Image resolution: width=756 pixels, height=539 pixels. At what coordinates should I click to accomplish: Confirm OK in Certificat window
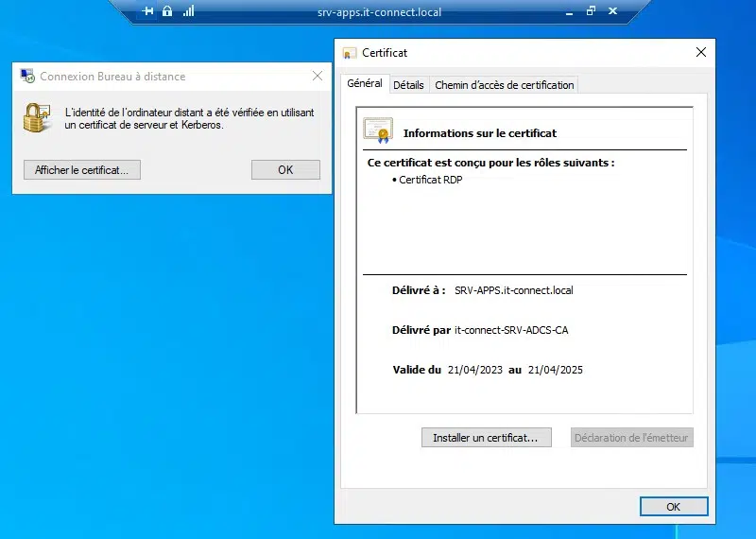point(674,507)
